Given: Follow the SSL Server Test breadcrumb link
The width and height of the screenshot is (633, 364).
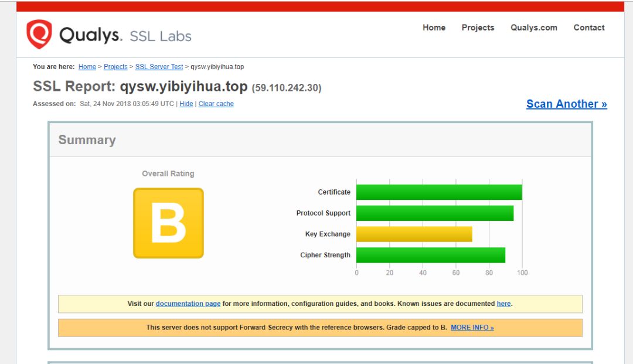Looking at the screenshot, I should 159,67.
